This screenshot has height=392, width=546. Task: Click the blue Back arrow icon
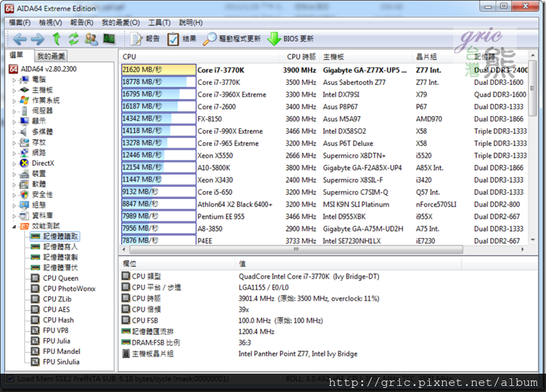point(20,39)
